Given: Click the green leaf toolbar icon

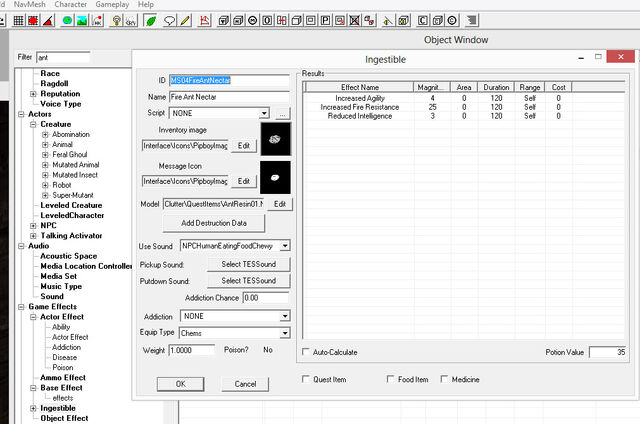Looking at the screenshot, I should (151, 20).
